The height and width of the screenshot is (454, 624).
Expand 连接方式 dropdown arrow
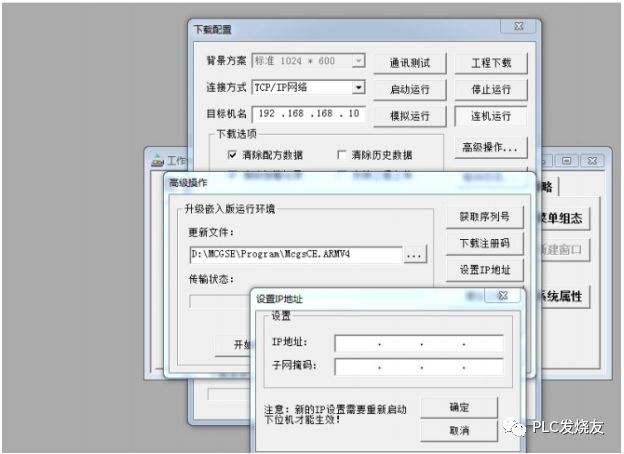pyautogui.click(x=358, y=87)
